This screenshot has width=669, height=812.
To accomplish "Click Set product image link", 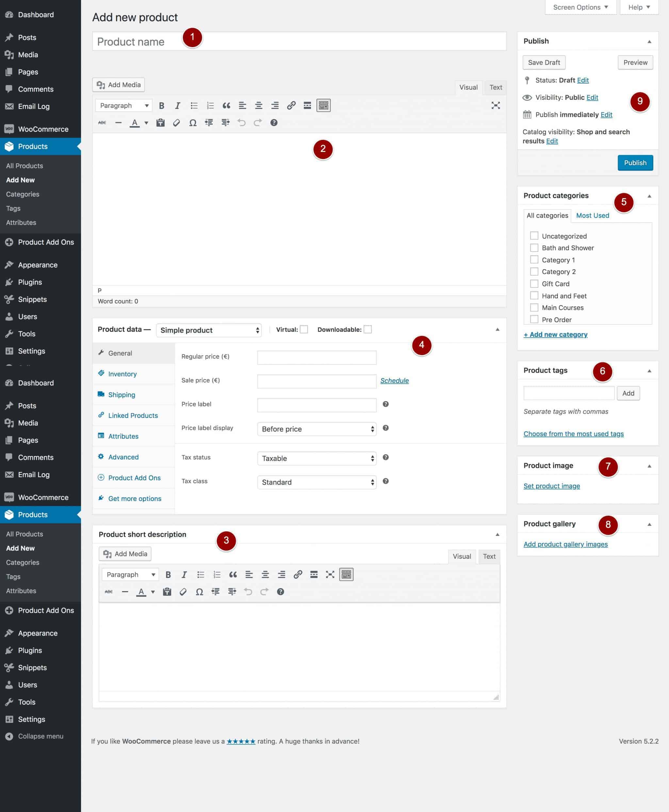I will [551, 486].
